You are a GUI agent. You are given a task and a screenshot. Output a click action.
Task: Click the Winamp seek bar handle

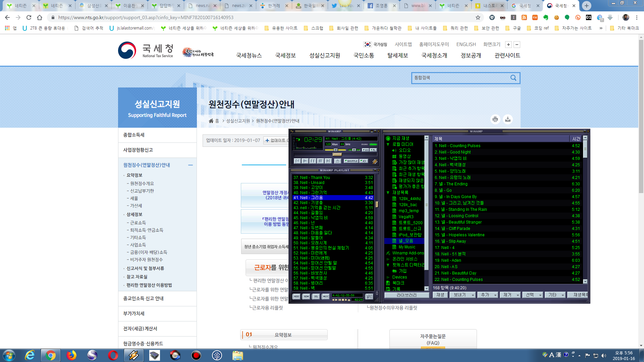337,155
